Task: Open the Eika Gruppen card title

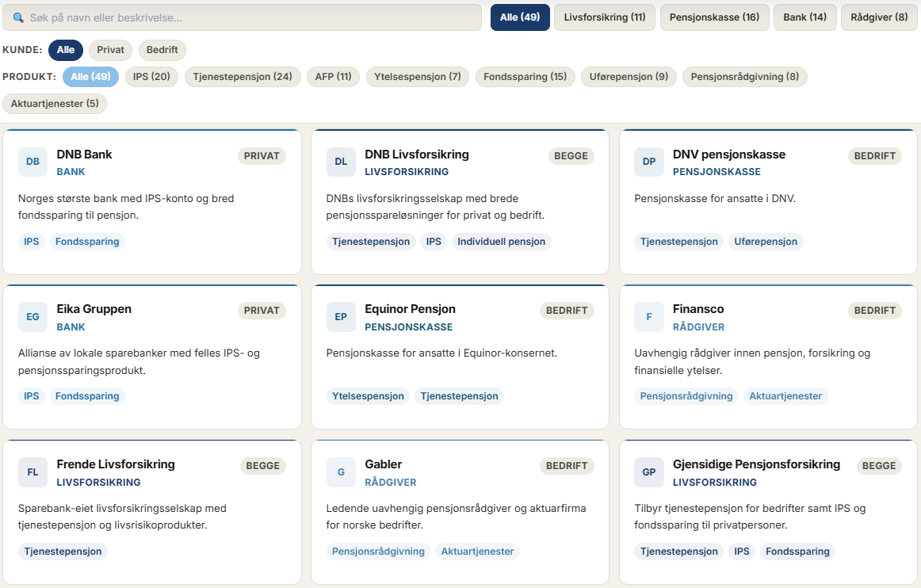Action: coord(94,309)
